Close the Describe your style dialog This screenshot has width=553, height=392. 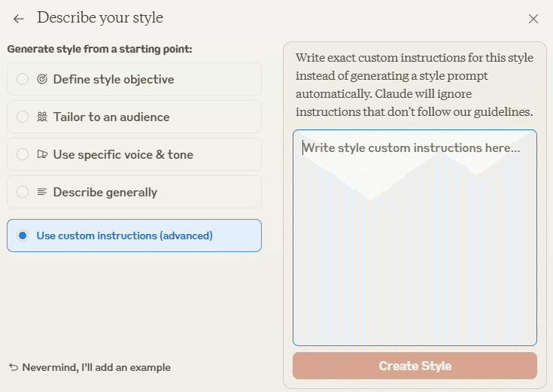tap(533, 19)
